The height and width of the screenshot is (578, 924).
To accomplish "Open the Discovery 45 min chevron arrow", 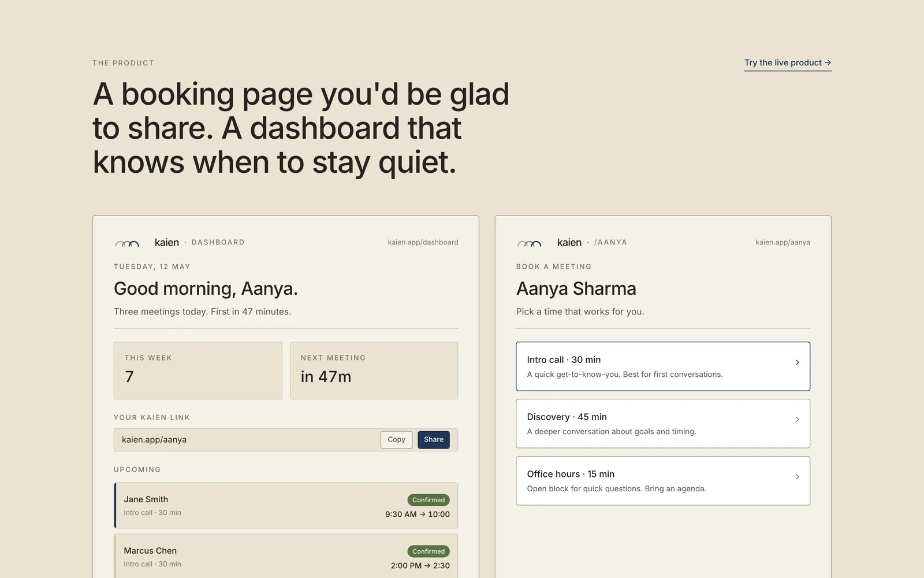I will tap(798, 420).
